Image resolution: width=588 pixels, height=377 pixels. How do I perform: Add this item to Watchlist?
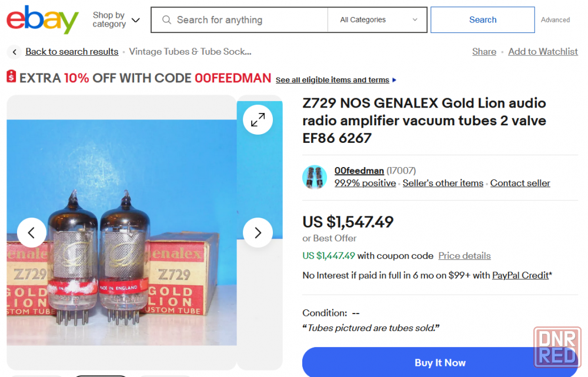[x=543, y=51]
